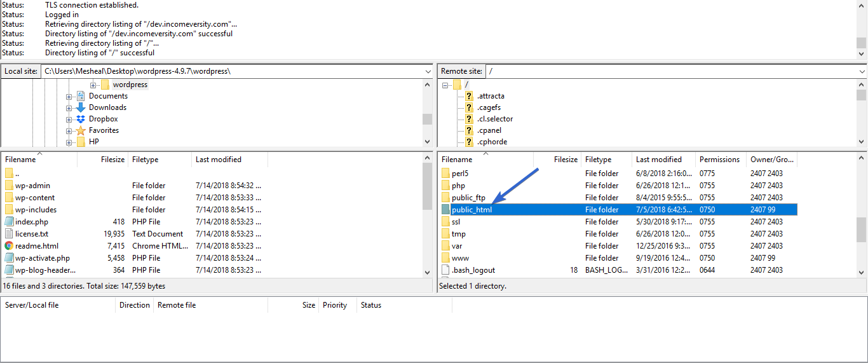The height and width of the screenshot is (363, 868).
Task: Sort remote files by Owner/Group column
Action: [771, 160]
